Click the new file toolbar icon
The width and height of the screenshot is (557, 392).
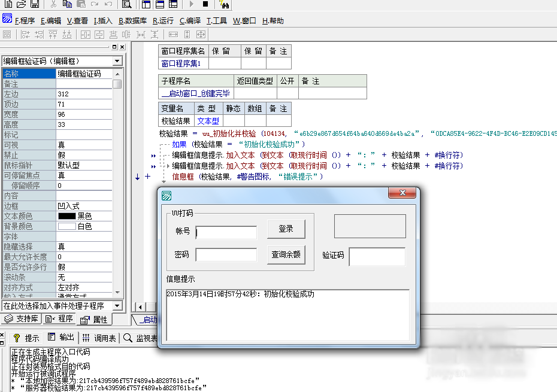pos(8,4)
